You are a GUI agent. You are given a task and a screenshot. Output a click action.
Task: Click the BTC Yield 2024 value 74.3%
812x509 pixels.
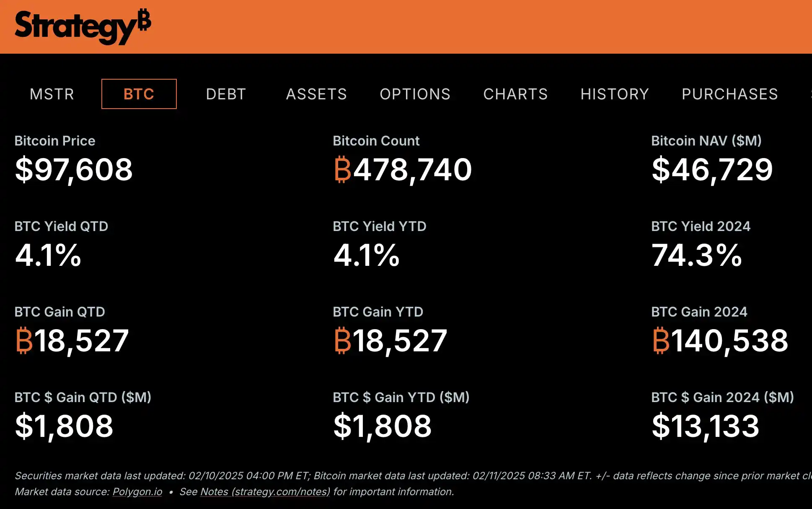[696, 255]
